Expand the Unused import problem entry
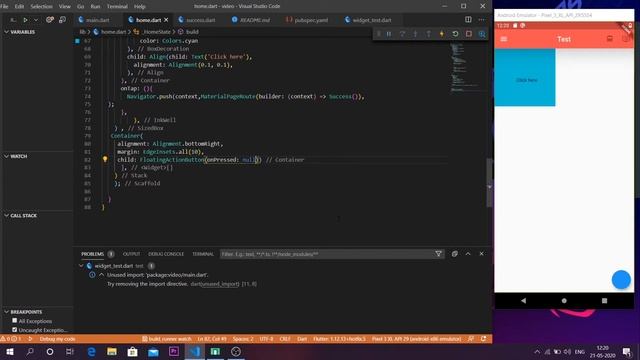The height and width of the screenshot is (360, 640). point(101,275)
